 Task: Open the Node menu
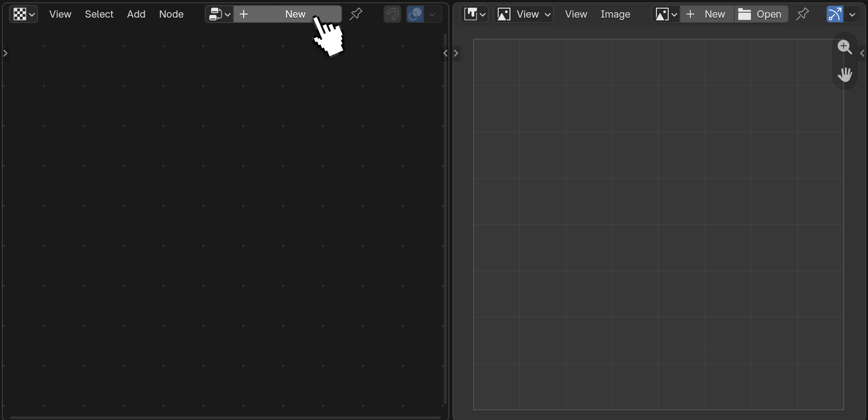point(171,14)
